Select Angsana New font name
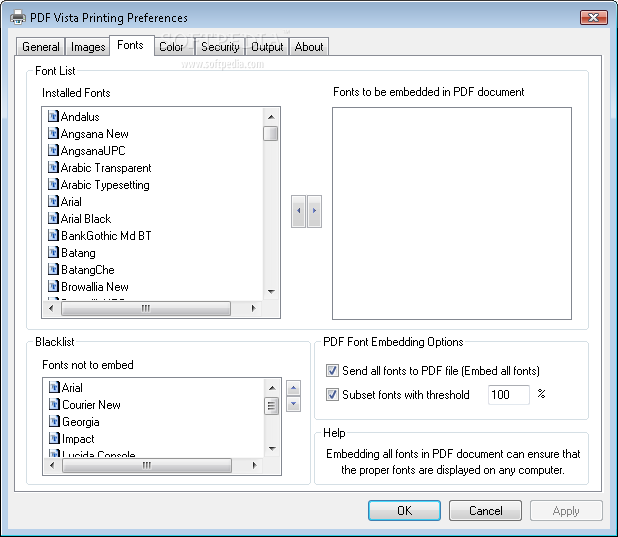The width and height of the screenshot is (618, 537). [x=95, y=134]
